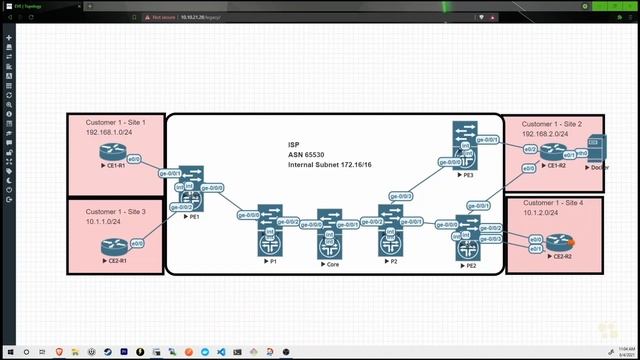Viewport: 640px width, 360px height.
Task: Select the CE2-R2 router node icon
Action: [560, 242]
